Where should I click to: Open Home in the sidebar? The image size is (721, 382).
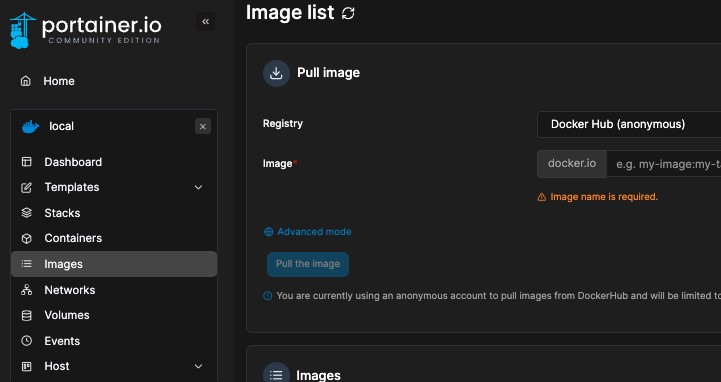point(59,81)
